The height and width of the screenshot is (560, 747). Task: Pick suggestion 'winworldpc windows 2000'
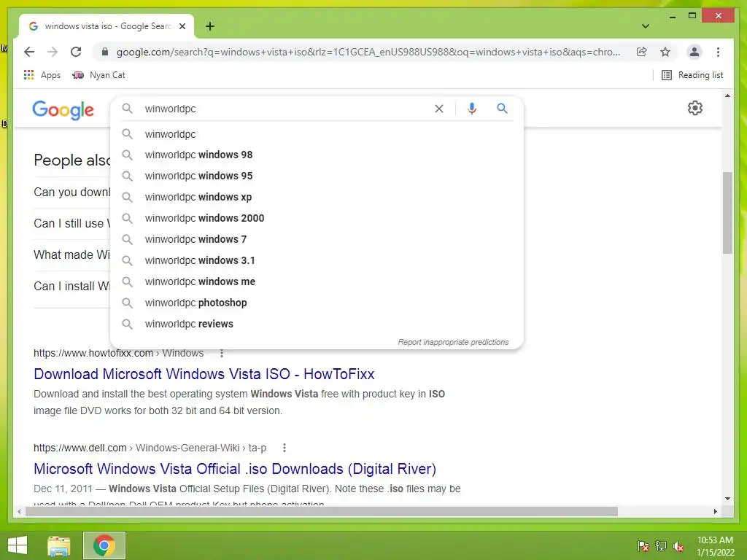point(317,218)
